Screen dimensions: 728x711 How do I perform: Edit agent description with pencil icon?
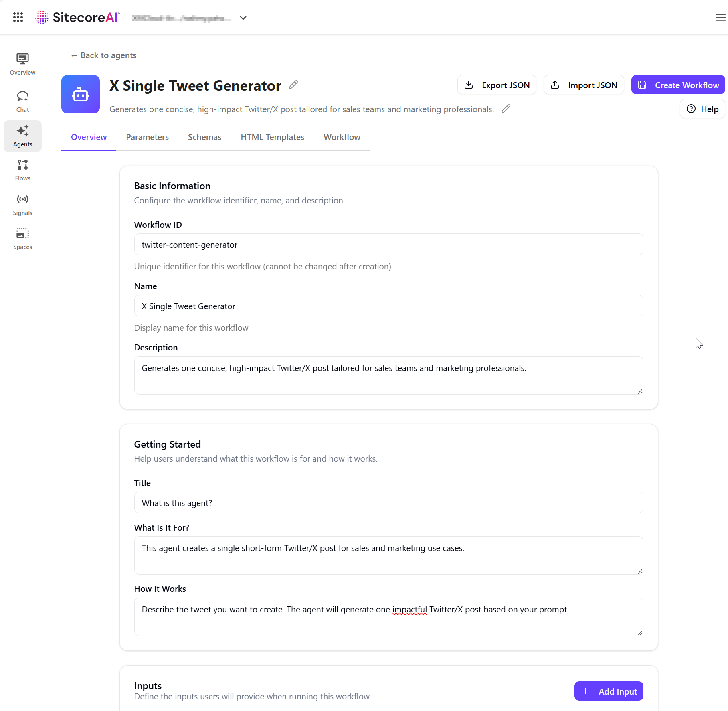coord(506,109)
